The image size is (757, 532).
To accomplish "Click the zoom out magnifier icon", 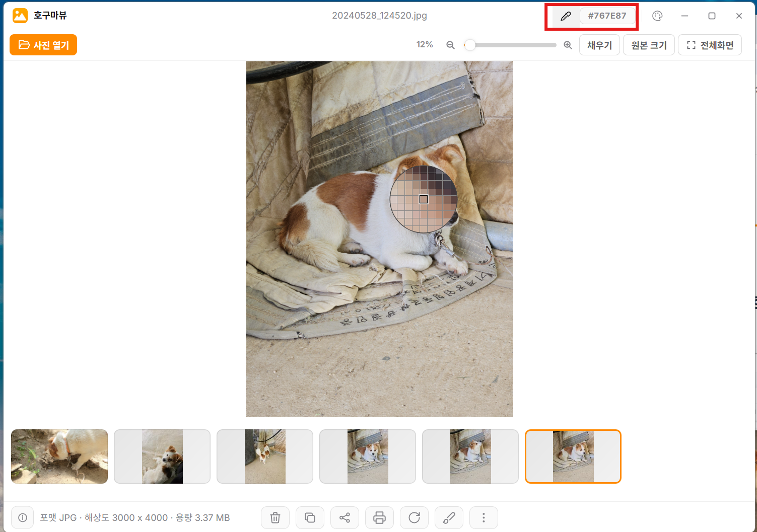I will (450, 45).
